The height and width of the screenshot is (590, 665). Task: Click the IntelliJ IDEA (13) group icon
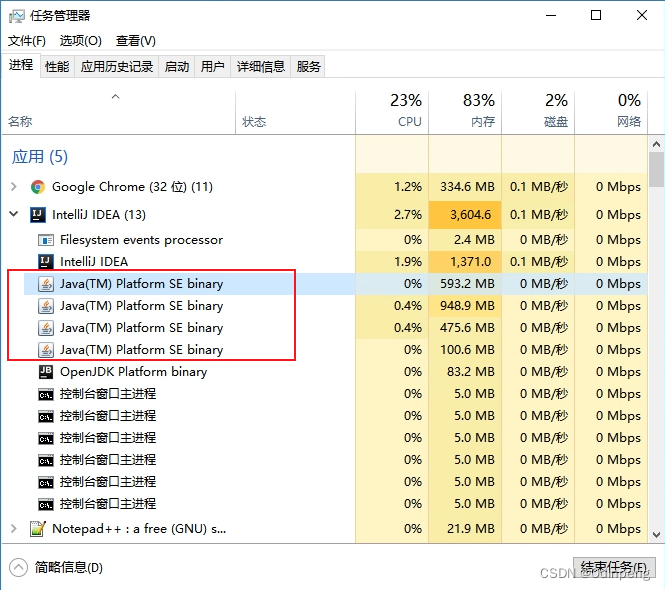[x=38, y=215]
